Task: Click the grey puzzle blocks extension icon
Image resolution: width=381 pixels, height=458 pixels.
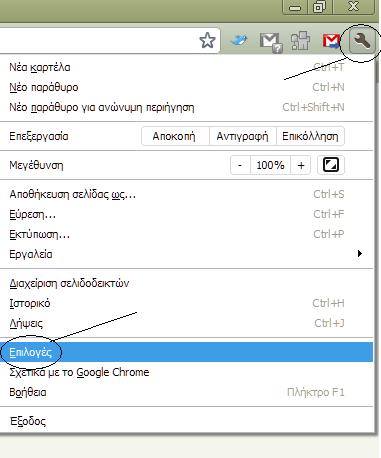Action: (x=300, y=41)
